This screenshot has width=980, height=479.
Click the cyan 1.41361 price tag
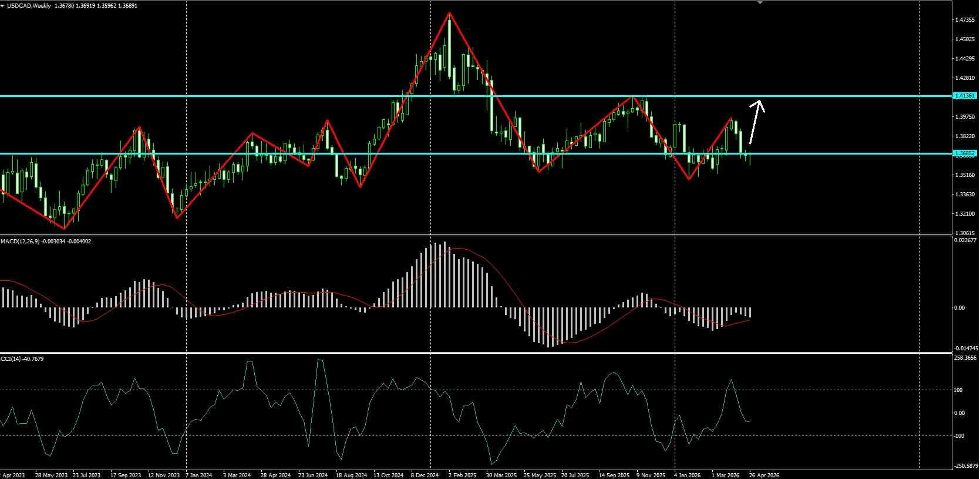(x=965, y=96)
